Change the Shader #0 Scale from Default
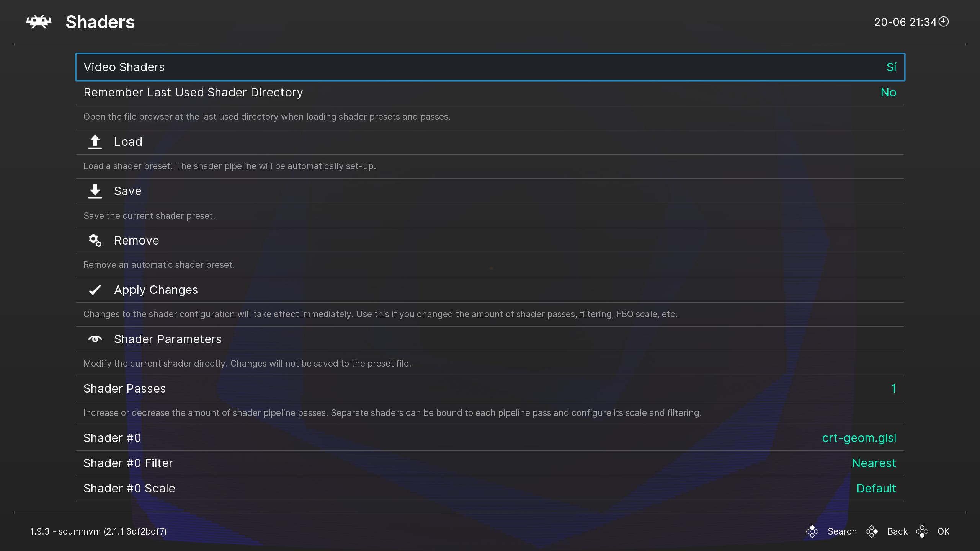This screenshot has height=551, width=980. 490,488
